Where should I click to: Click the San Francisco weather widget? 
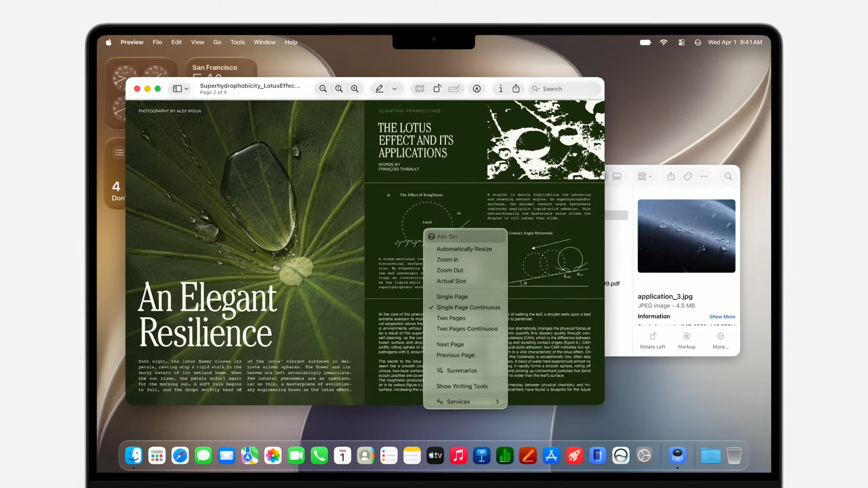pos(221,67)
